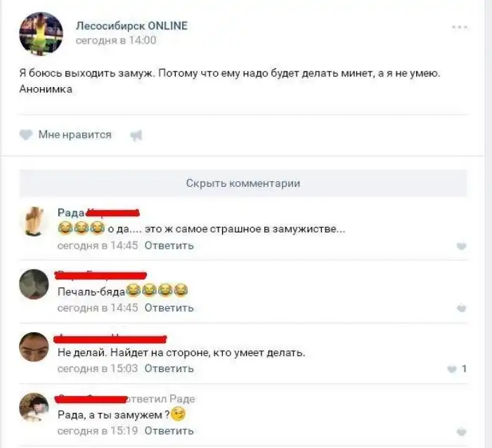Reply to the 15:03 comment
The height and width of the screenshot is (448, 492).
click(169, 369)
